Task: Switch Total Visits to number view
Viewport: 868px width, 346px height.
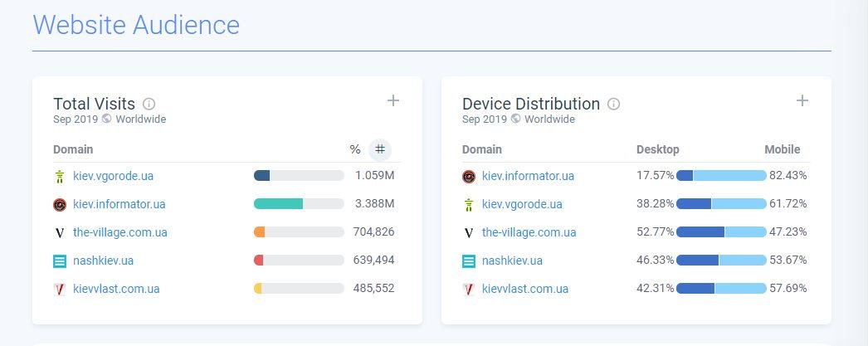Action: (380, 149)
